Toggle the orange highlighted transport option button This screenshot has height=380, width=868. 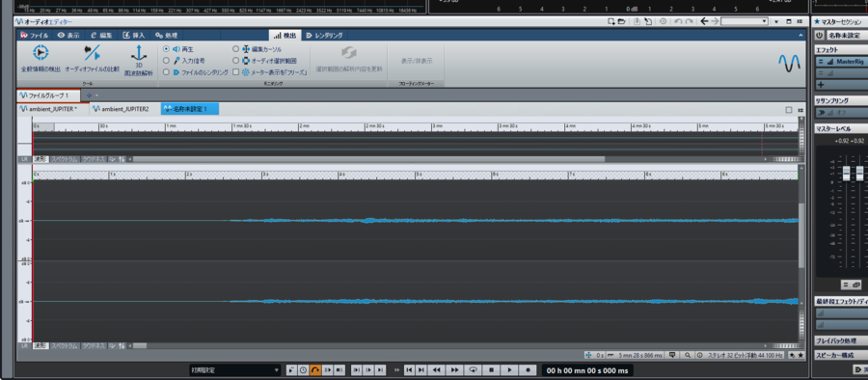[x=315, y=370]
